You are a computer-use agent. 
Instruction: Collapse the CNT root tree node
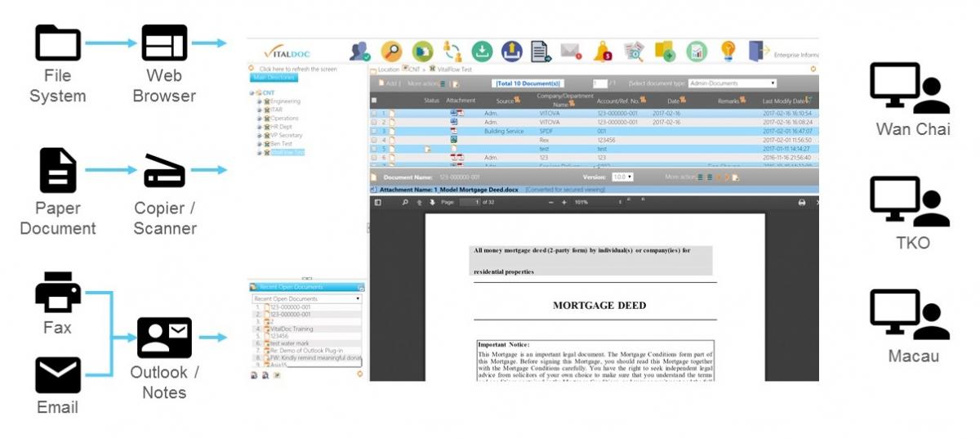click(x=252, y=93)
